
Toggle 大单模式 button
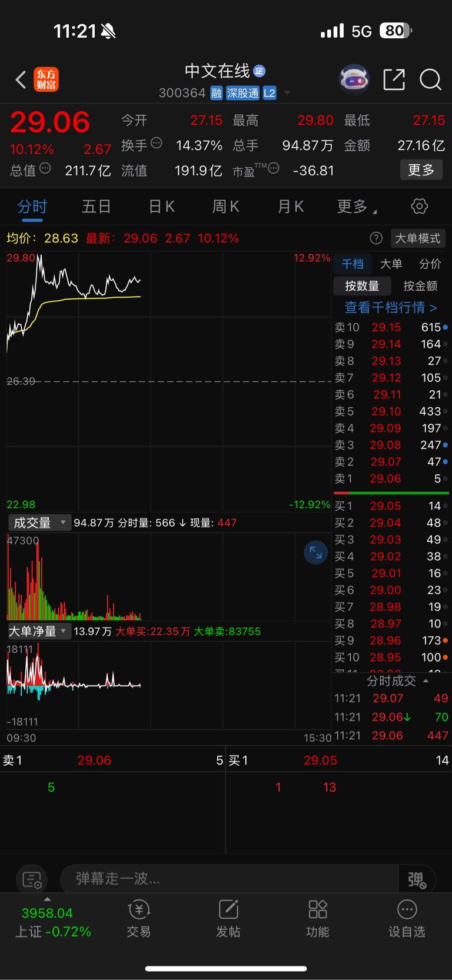point(418,238)
